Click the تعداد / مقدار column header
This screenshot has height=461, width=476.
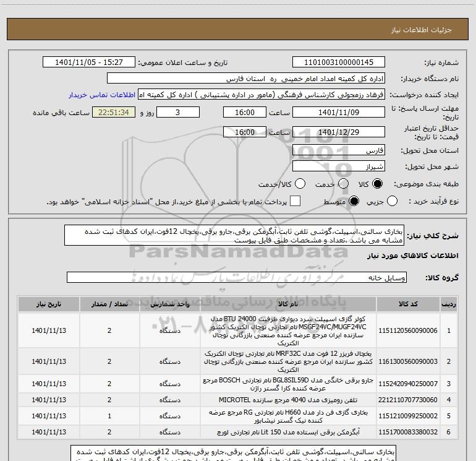109,304
